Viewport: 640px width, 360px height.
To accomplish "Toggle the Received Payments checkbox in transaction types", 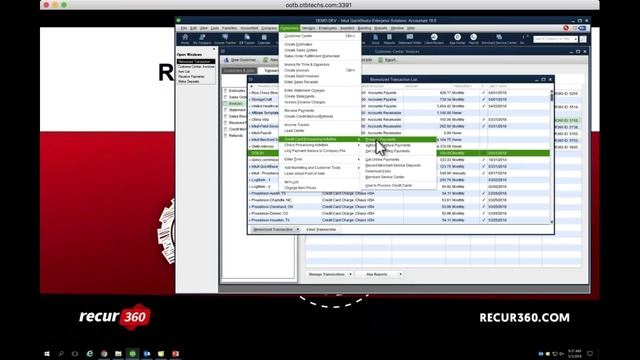I will click(225, 122).
